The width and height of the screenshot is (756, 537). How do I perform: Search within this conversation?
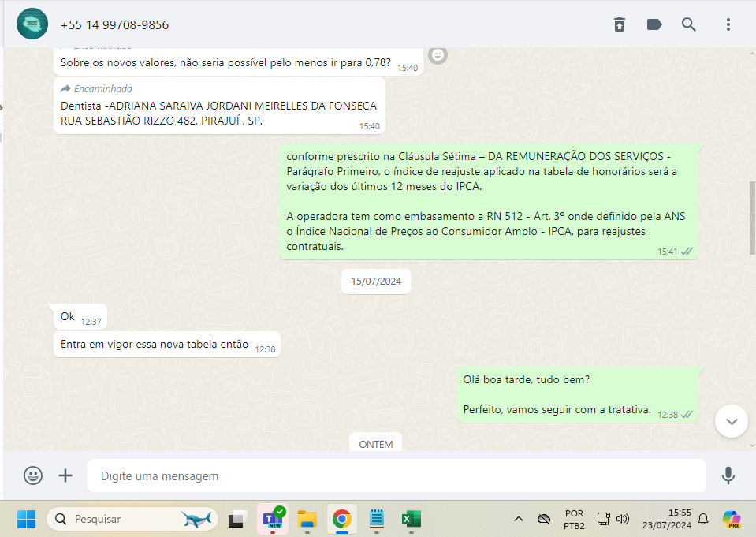tap(689, 24)
